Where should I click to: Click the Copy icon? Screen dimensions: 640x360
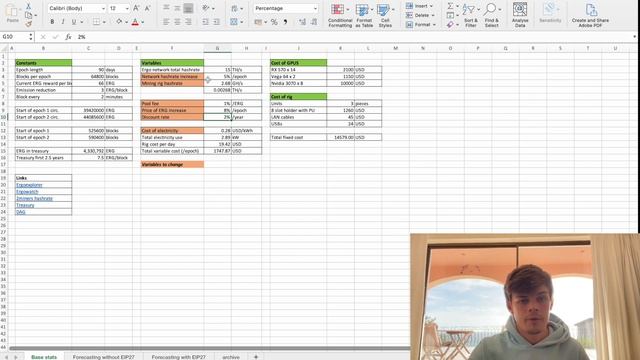28,16
